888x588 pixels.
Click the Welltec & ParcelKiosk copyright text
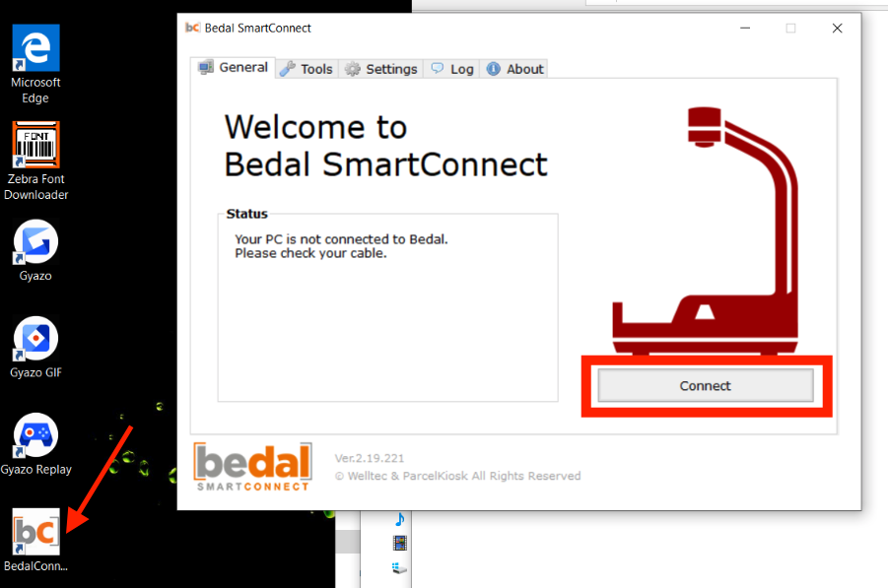coord(457,476)
